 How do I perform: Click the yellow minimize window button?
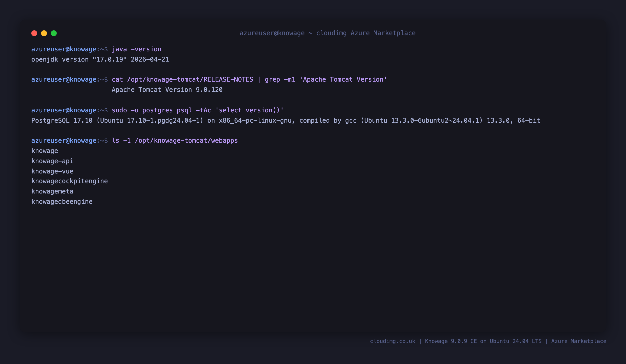coord(44,33)
